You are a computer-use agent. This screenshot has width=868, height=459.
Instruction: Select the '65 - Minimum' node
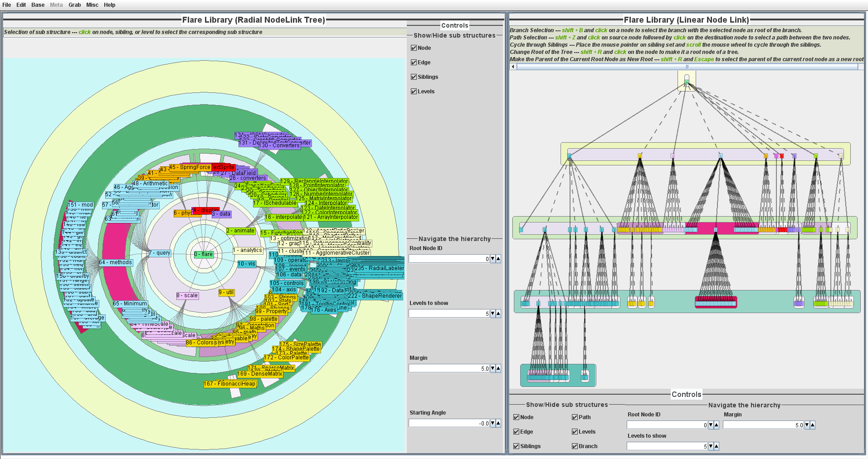point(130,304)
